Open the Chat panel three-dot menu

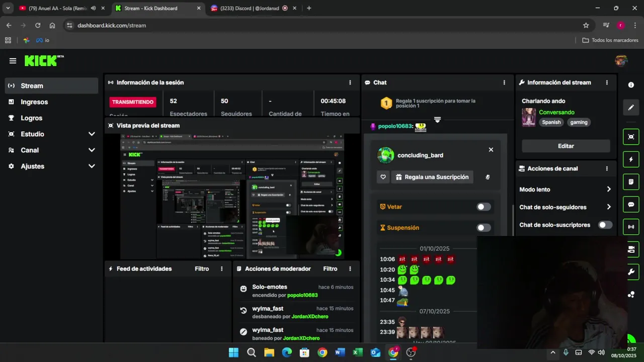pyautogui.click(x=504, y=82)
